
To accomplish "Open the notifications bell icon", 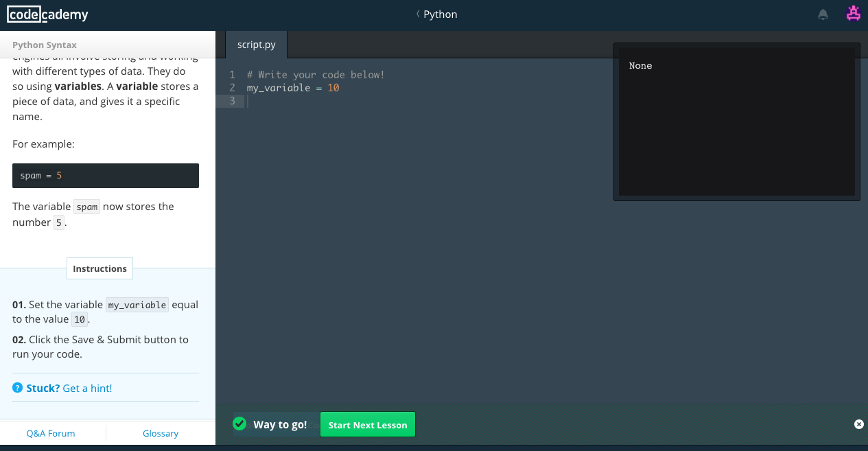I will click(823, 14).
